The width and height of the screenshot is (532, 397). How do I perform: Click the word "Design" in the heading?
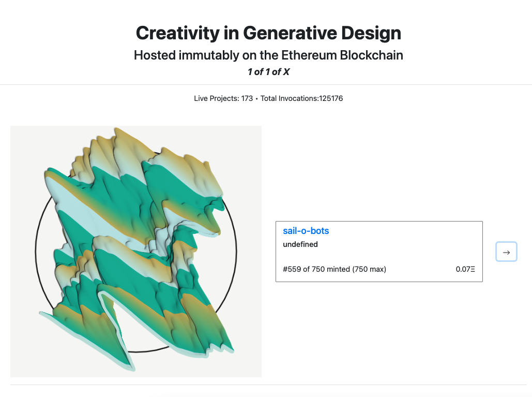pos(371,33)
